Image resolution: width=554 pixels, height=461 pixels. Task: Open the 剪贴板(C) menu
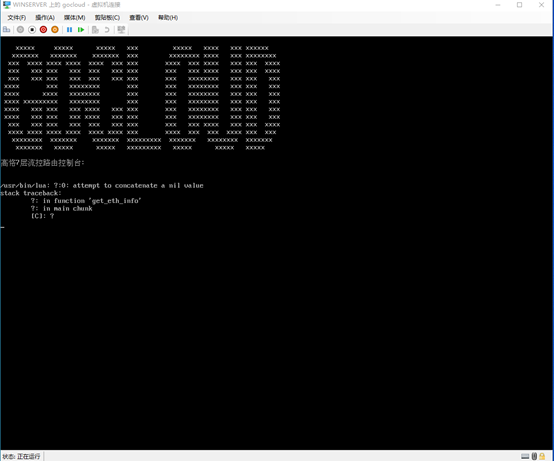click(x=107, y=18)
